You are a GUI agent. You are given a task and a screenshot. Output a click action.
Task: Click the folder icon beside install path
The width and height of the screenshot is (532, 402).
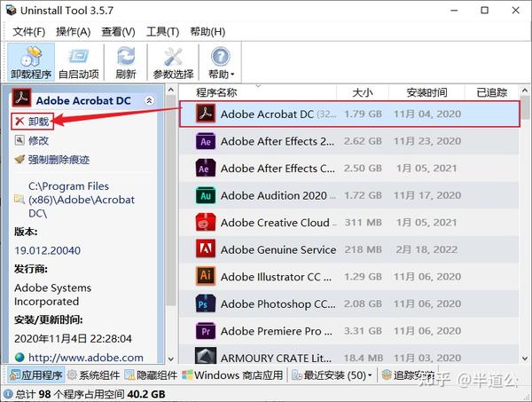click(20, 200)
